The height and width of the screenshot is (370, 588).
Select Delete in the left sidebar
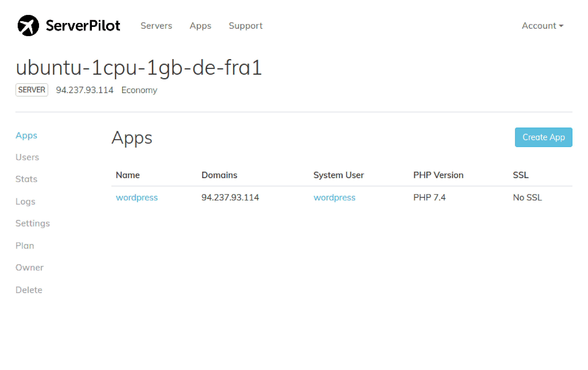(x=29, y=290)
